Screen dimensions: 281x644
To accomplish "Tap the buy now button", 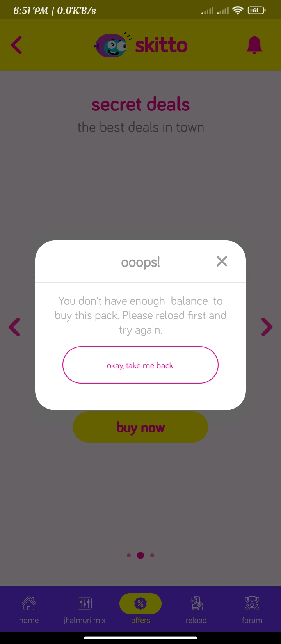I will point(140,427).
